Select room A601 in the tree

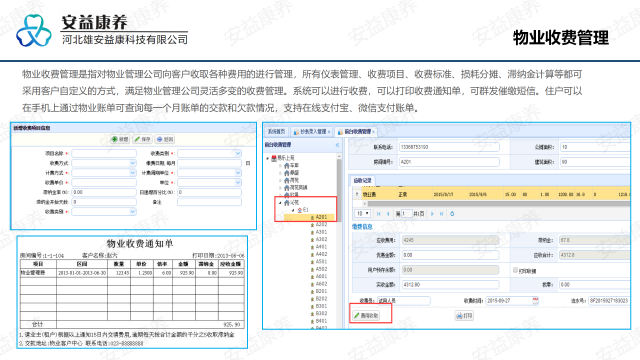point(321,276)
